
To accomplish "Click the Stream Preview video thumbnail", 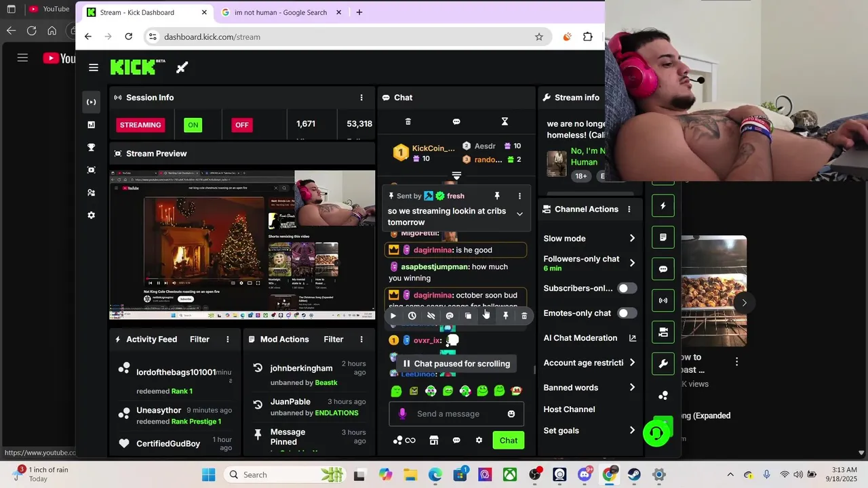I will (243, 245).
